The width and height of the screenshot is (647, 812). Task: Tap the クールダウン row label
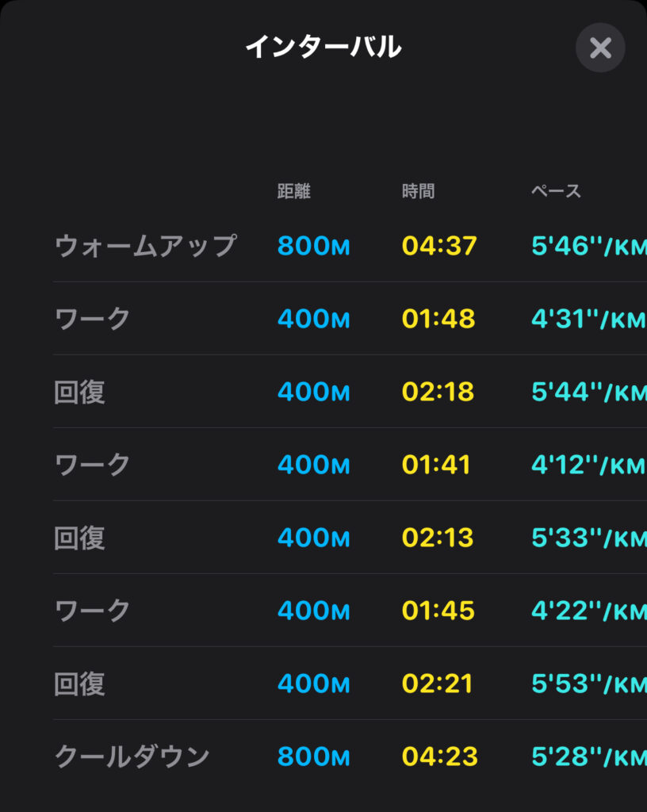pos(132,756)
